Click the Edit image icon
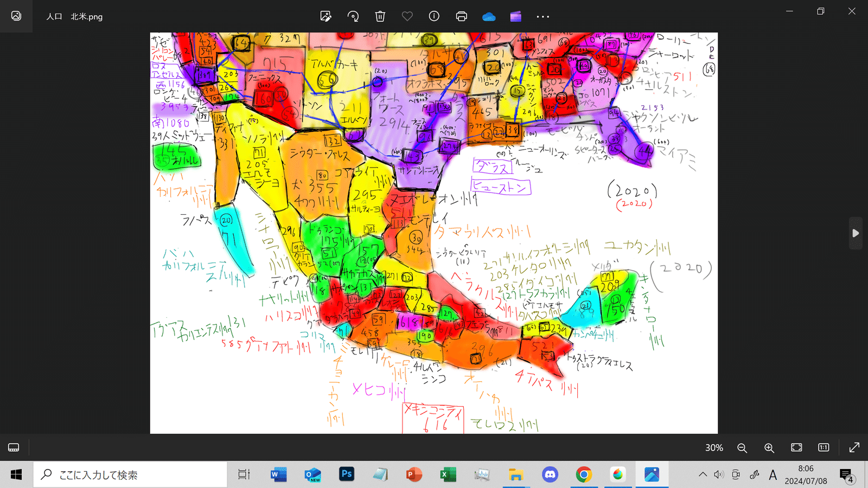This screenshot has width=868, height=488. 325,16
